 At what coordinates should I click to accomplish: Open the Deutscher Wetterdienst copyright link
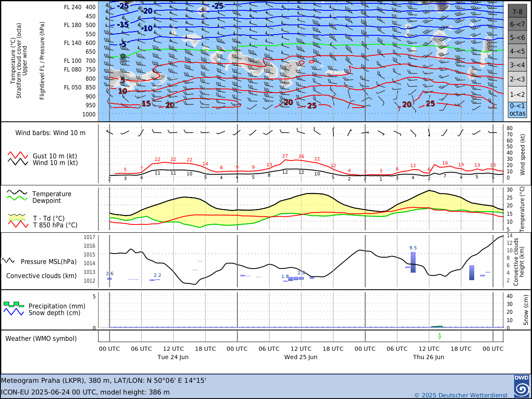click(x=461, y=395)
